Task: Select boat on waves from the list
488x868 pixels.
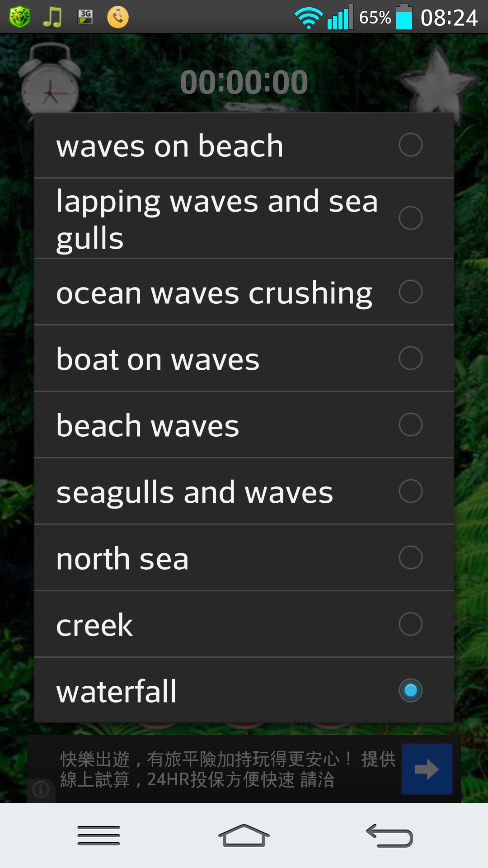Action: (x=158, y=359)
